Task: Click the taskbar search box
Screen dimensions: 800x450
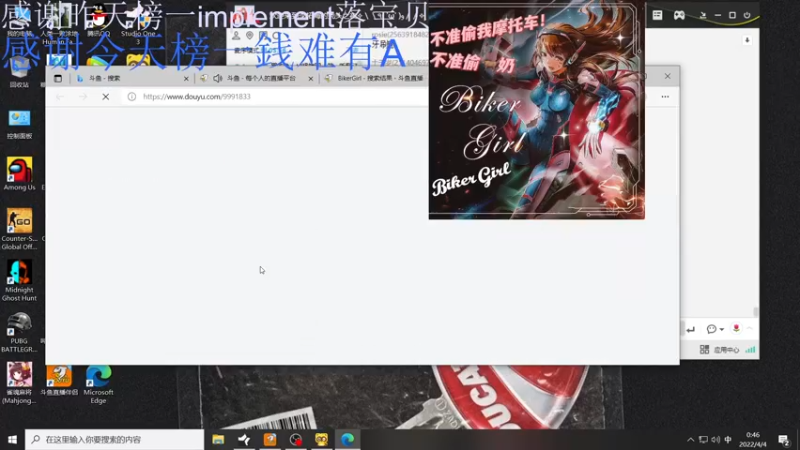Action: pyautogui.click(x=115, y=439)
